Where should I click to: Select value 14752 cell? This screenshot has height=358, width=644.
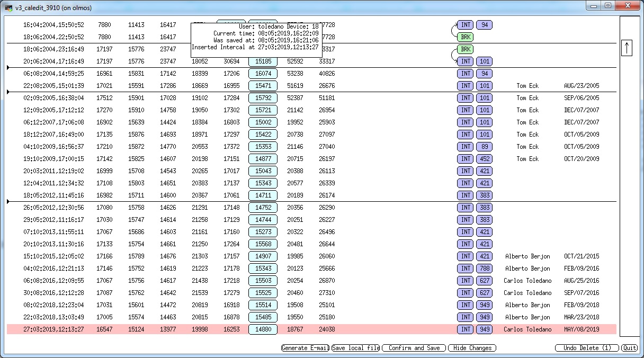[263, 208]
